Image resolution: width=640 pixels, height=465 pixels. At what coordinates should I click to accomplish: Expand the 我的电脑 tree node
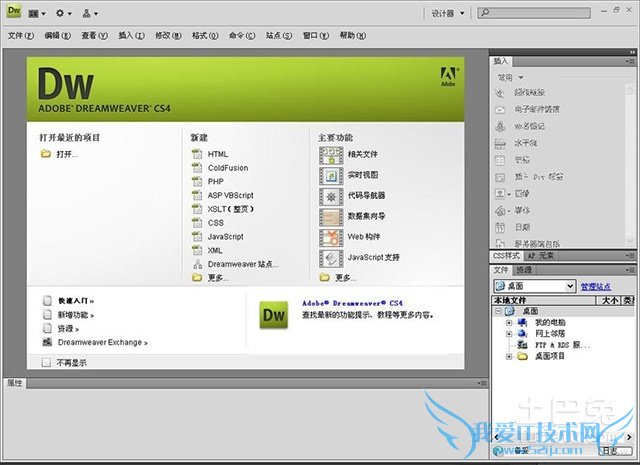click(509, 323)
